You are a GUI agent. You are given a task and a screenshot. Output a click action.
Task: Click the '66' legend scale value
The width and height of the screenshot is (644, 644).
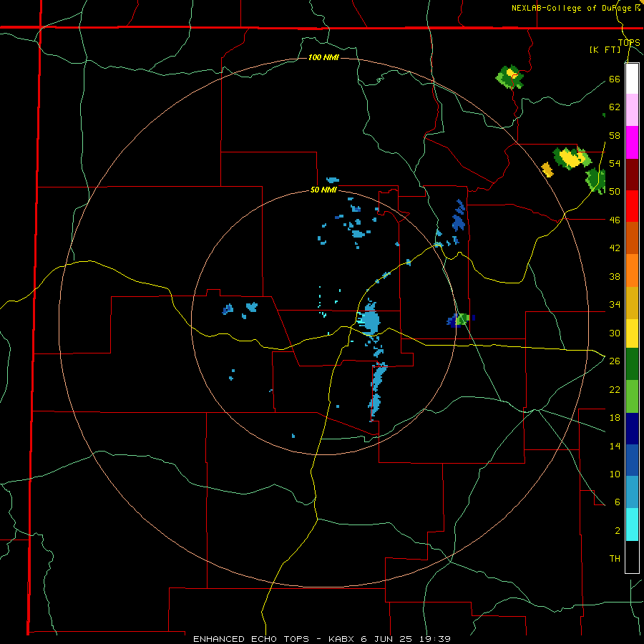pos(615,79)
